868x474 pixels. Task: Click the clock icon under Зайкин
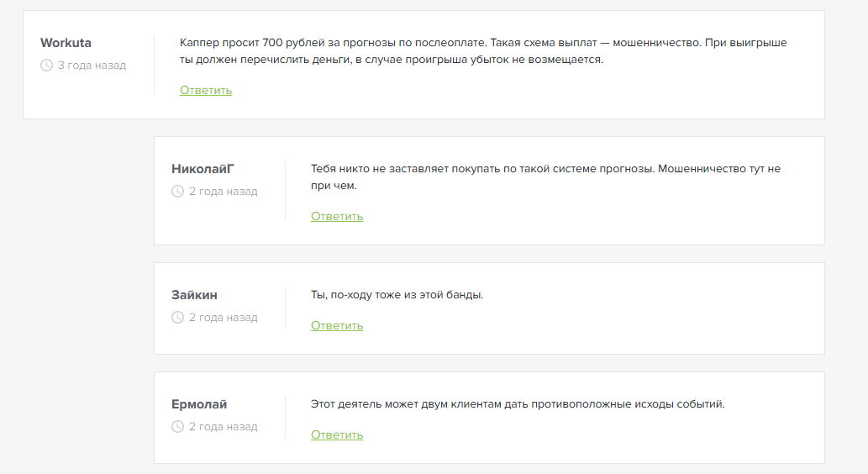177,318
